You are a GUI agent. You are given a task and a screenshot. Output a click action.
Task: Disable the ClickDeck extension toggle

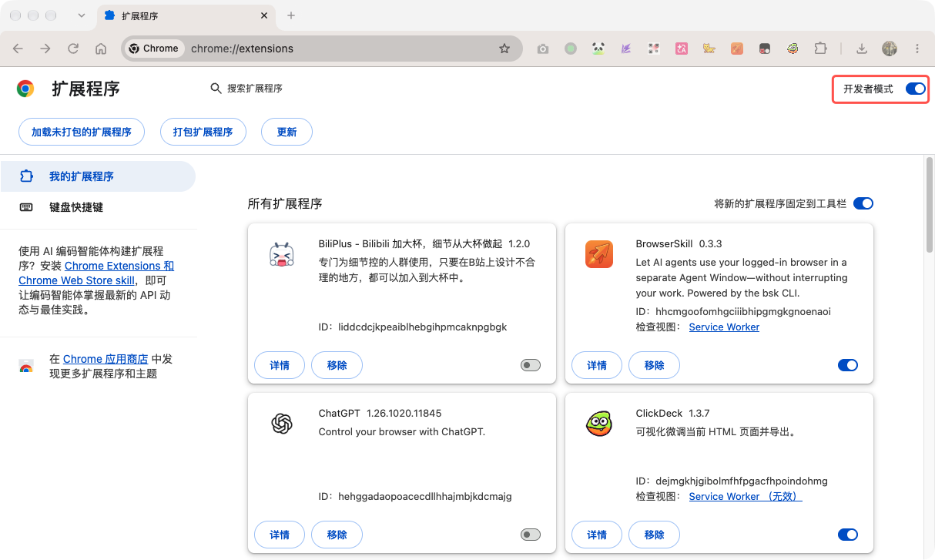(848, 535)
